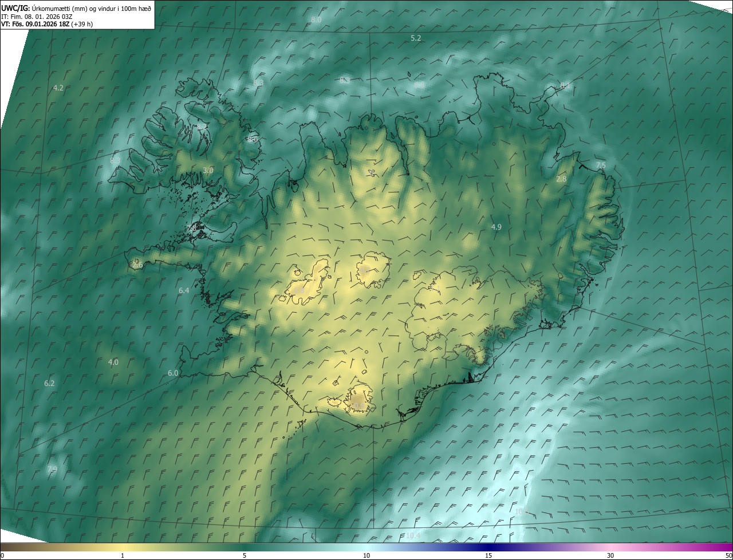Screen dimensions: 733x560
Task: Click the 4.0 value southwest of Reykjanes
Action: 113,362
